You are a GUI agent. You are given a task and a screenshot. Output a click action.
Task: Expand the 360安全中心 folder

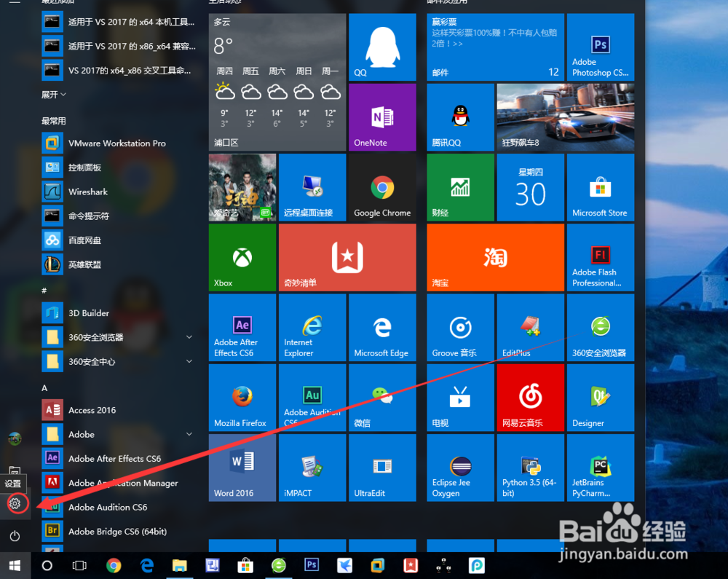click(x=189, y=361)
